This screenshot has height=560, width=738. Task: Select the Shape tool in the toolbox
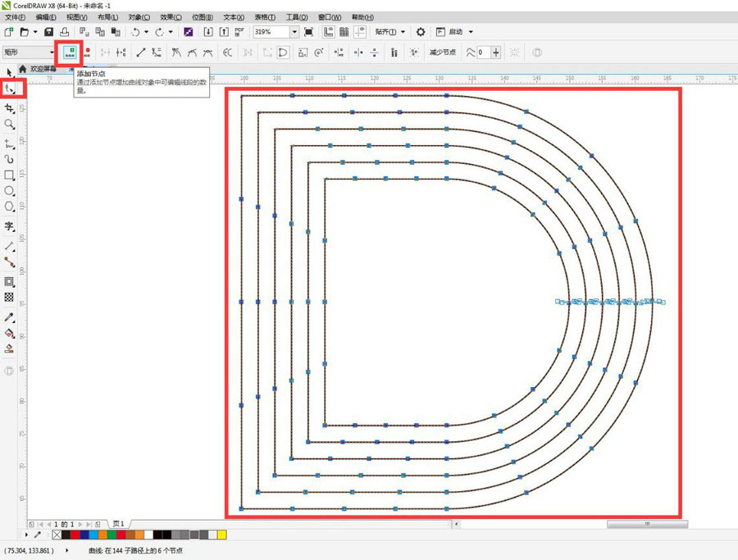click(x=9, y=89)
